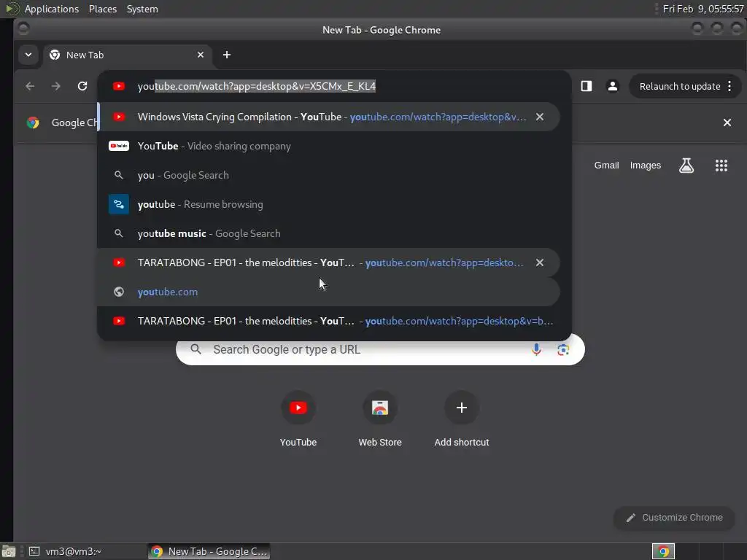Reload the current page
Image resolution: width=747 pixels, height=560 pixels.
(82, 86)
